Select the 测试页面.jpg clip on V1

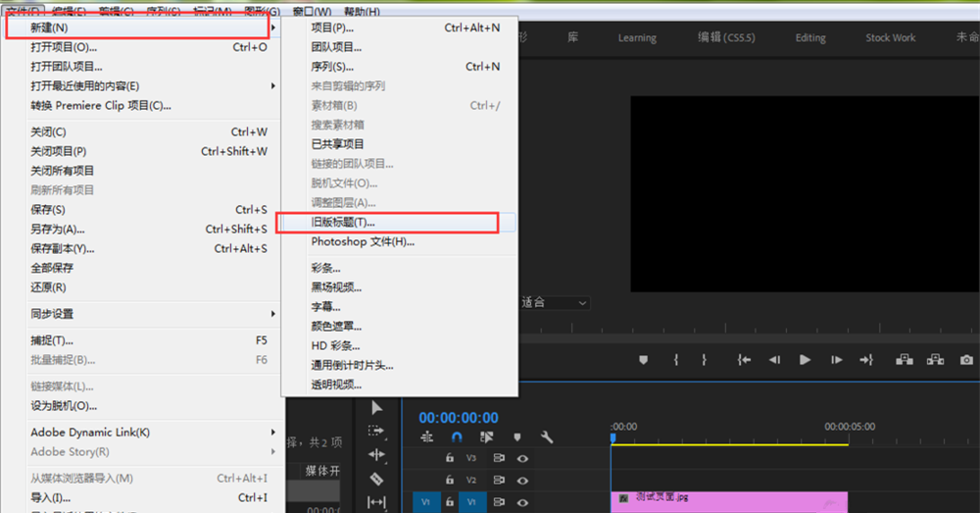[729, 502]
